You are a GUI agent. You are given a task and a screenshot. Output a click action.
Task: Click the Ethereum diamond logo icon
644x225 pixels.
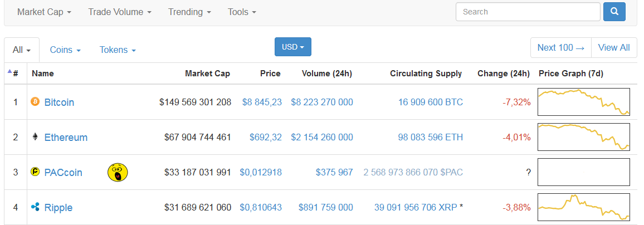pos(35,136)
